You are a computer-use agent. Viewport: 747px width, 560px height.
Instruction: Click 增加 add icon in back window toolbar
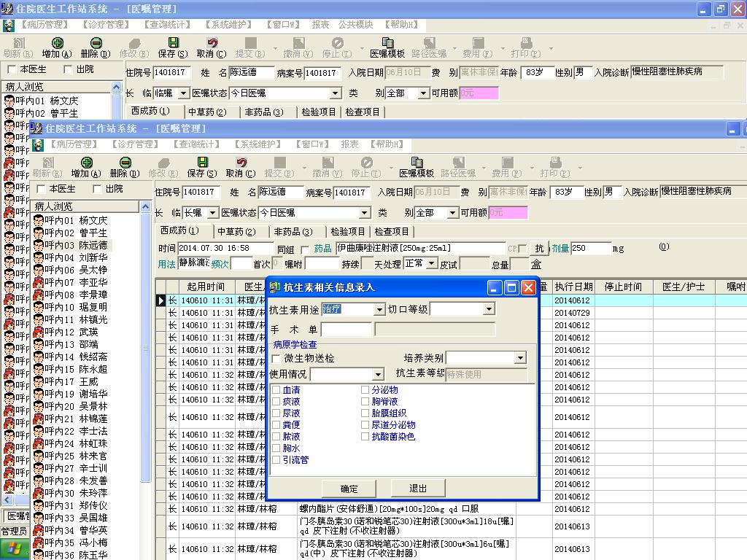point(57,43)
